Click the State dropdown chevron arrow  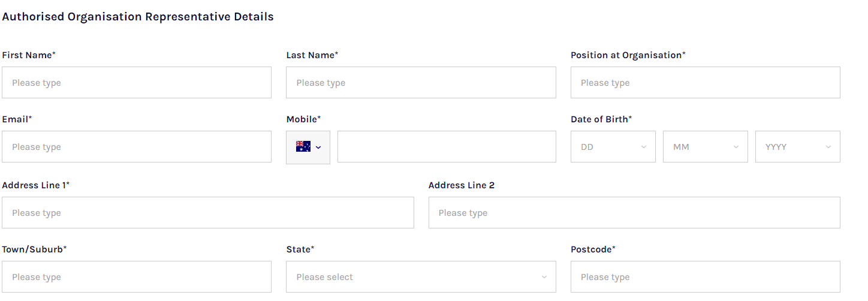coord(544,277)
